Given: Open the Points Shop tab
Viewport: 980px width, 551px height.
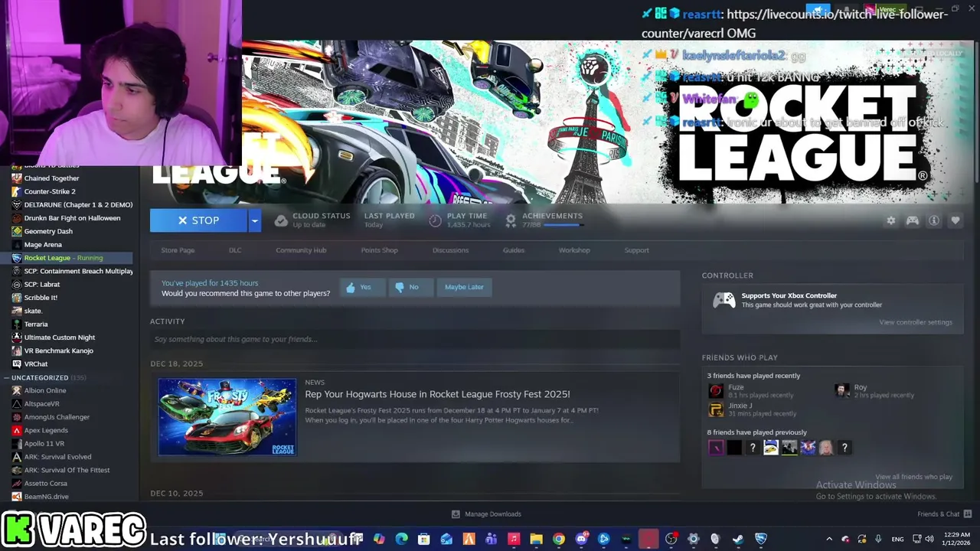Looking at the screenshot, I should pos(379,250).
